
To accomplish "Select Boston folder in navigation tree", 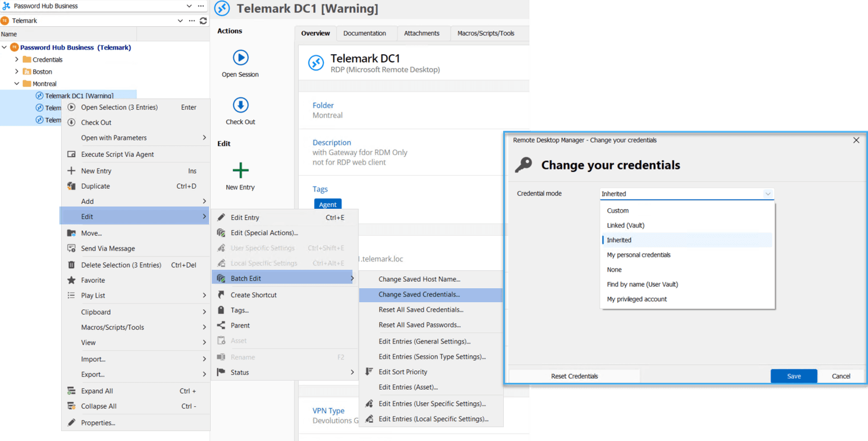I will [x=42, y=72].
